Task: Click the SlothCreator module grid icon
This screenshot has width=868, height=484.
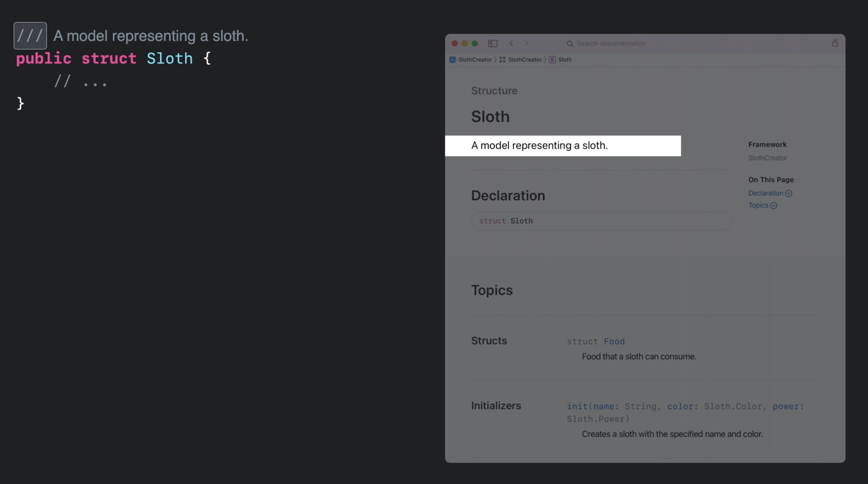Action: (x=502, y=60)
